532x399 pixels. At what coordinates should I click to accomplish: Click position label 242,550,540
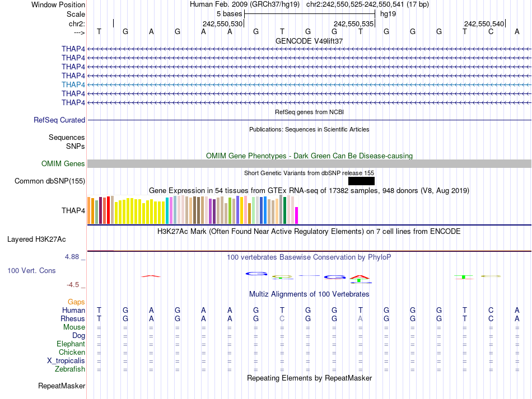coord(484,24)
